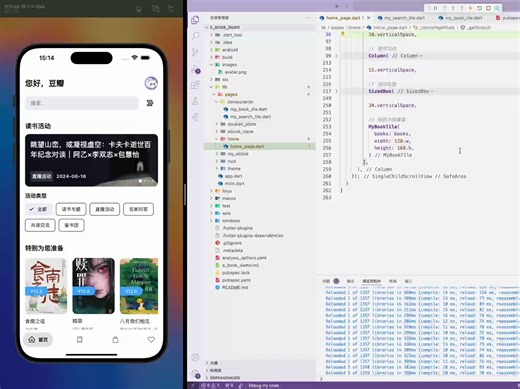The height and width of the screenshot is (389, 520).
Task: Open the 输出 output panel tab
Action: (350, 281)
